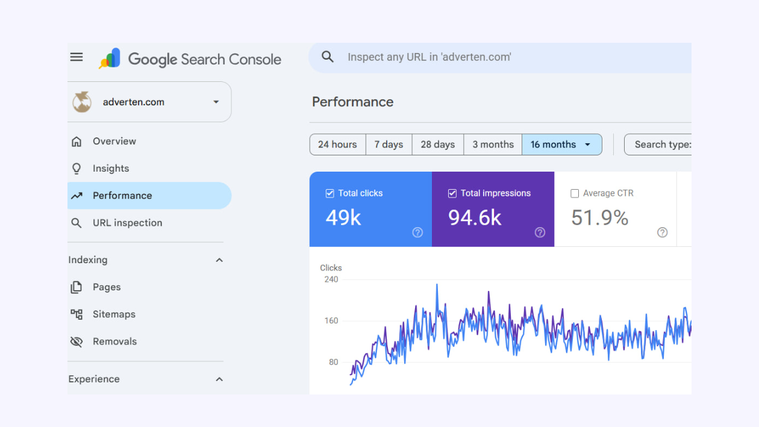Screen dimensions: 759x427
Task: Select the 3 months date range
Action: [x=493, y=144]
